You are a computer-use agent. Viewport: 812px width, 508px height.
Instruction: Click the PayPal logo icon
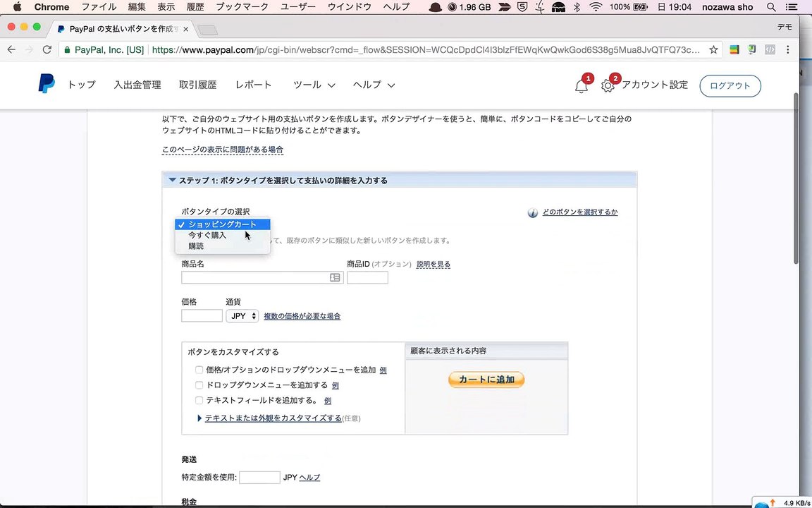click(46, 83)
